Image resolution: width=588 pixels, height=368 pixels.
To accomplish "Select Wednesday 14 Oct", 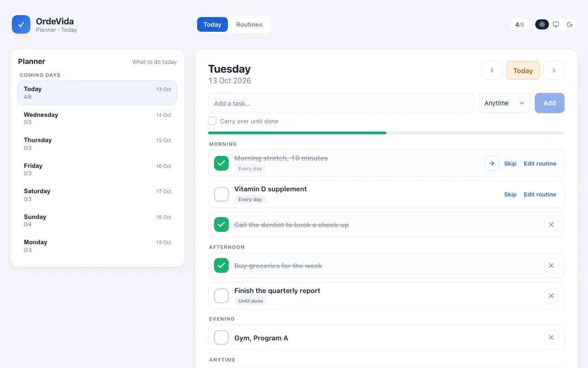I will coord(97,118).
